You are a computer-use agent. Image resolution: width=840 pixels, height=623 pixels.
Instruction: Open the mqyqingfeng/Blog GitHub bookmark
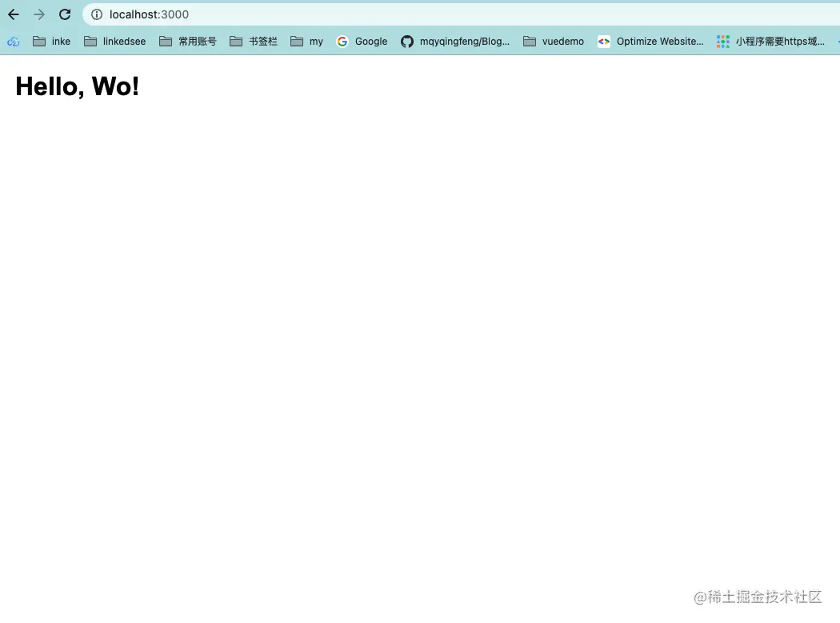455,42
